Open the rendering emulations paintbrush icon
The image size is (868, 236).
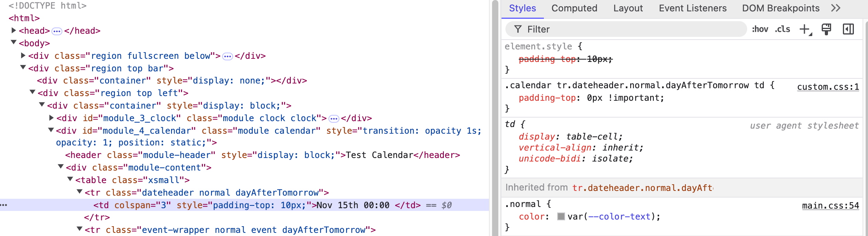tap(826, 29)
